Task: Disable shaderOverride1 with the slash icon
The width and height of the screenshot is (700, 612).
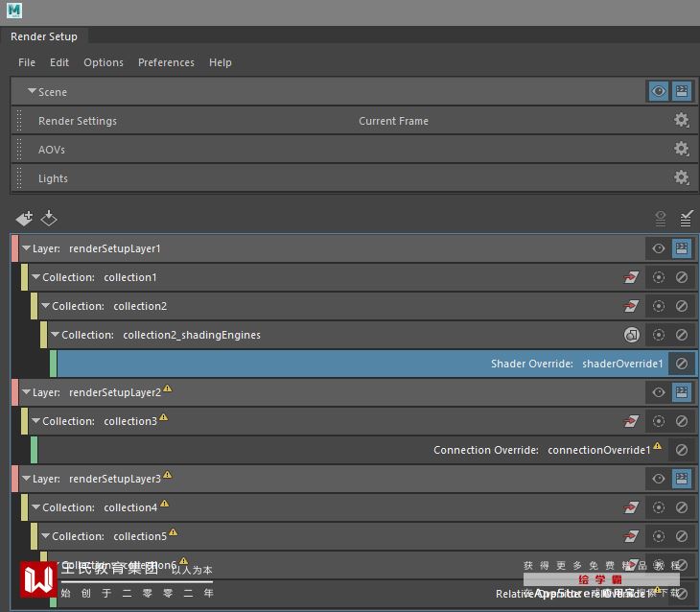Action: coord(682,364)
